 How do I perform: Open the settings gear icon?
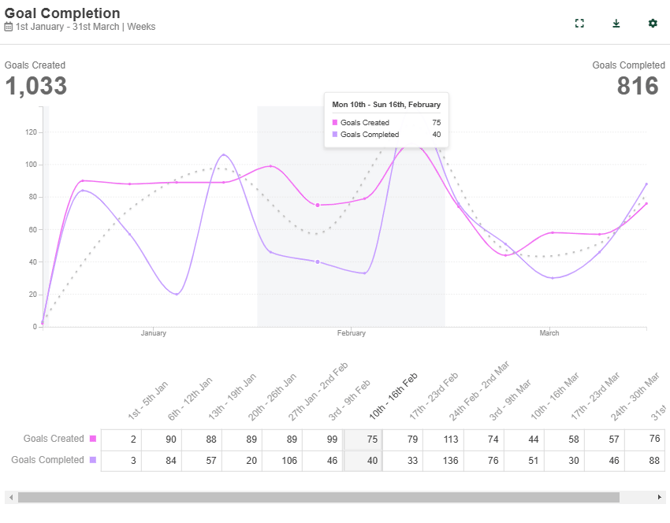pyautogui.click(x=653, y=23)
